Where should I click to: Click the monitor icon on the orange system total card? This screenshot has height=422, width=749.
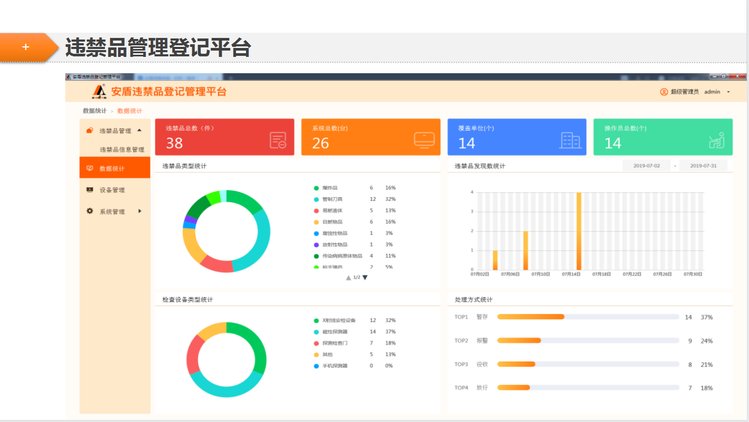423,139
